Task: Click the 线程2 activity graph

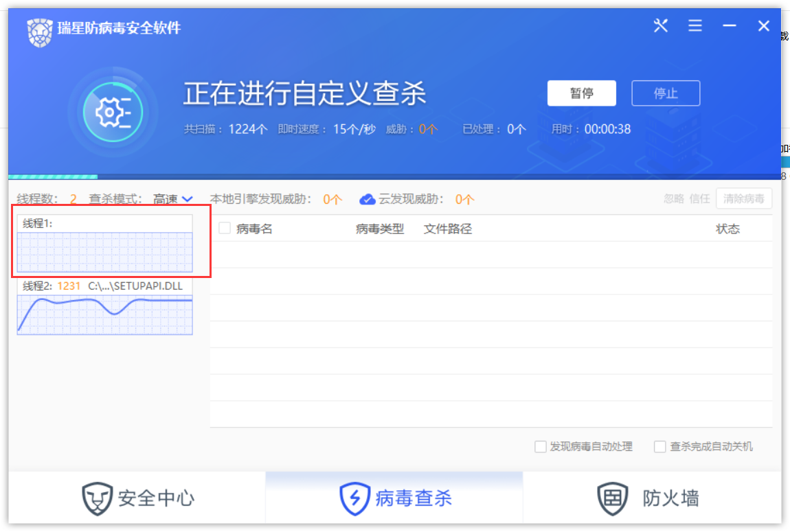Action: pos(105,314)
